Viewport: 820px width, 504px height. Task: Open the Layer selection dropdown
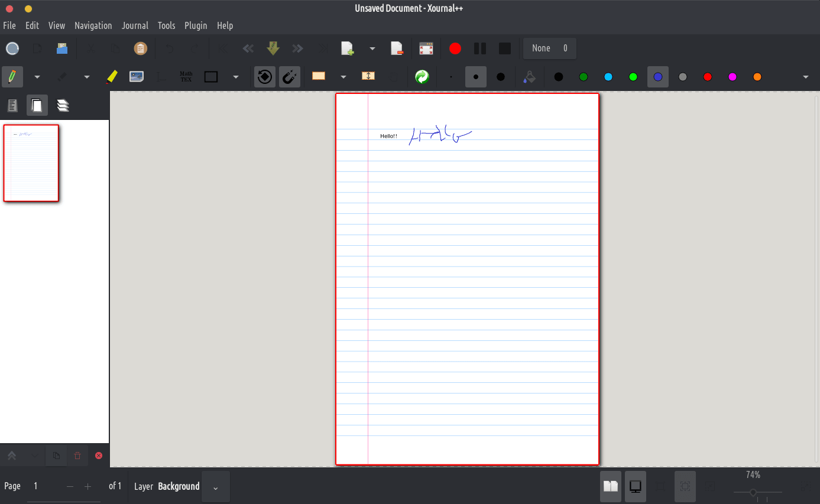point(215,487)
